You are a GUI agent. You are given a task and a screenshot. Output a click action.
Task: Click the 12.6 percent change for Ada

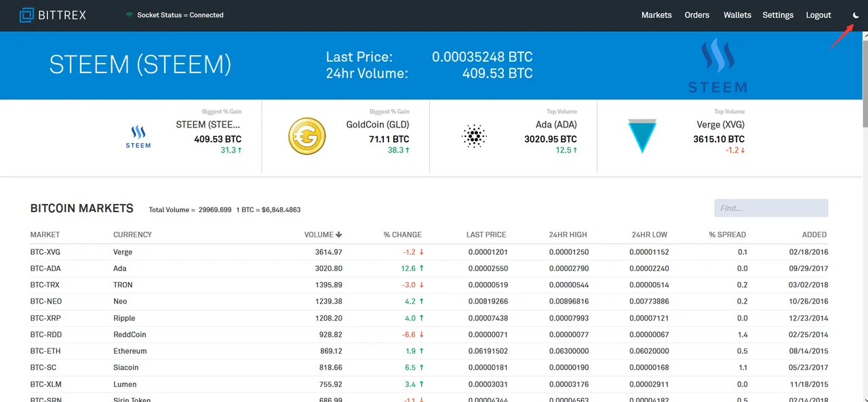click(408, 268)
